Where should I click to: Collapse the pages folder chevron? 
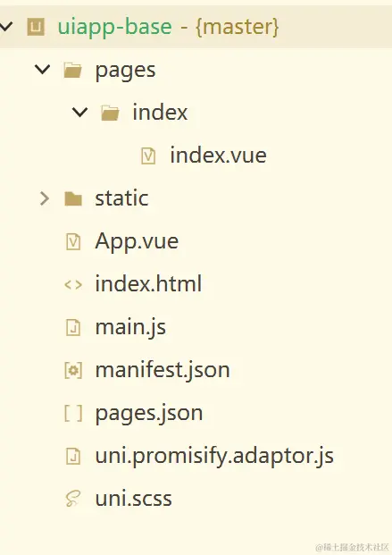click(x=43, y=69)
